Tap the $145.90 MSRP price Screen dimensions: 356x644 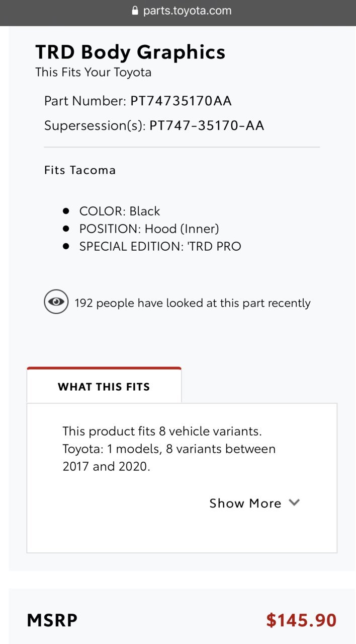(301, 620)
